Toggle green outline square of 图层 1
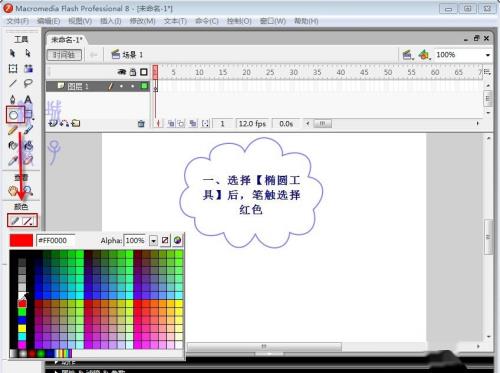Screen dimensions: 500x373 [x=144, y=86]
